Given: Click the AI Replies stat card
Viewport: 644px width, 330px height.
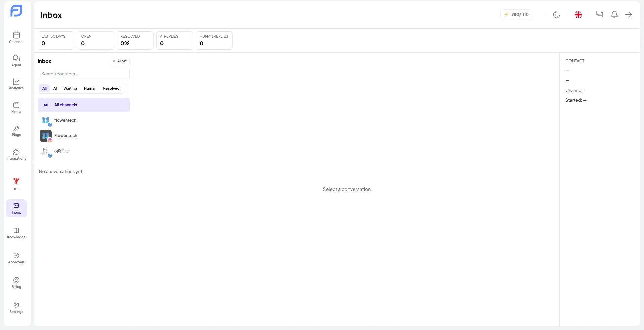Looking at the screenshot, I should click(x=175, y=40).
